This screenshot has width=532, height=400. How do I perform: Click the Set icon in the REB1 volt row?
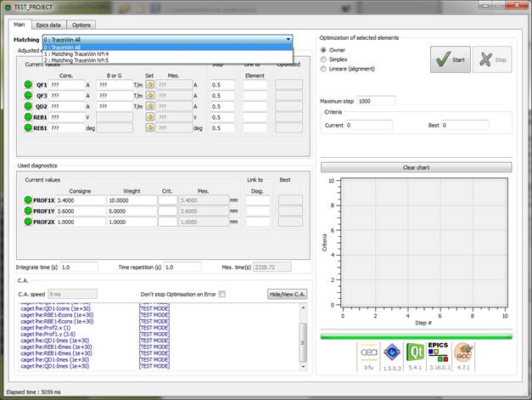click(x=149, y=117)
